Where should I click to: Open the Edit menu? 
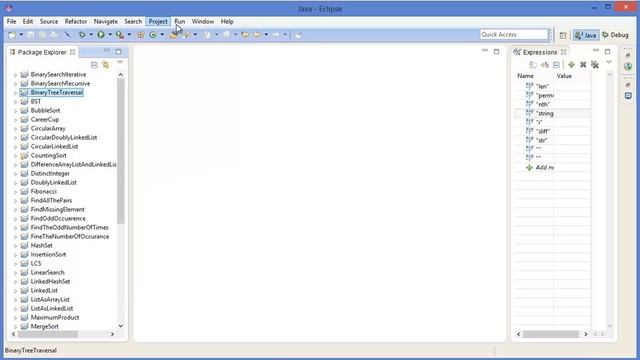click(x=28, y=22)
